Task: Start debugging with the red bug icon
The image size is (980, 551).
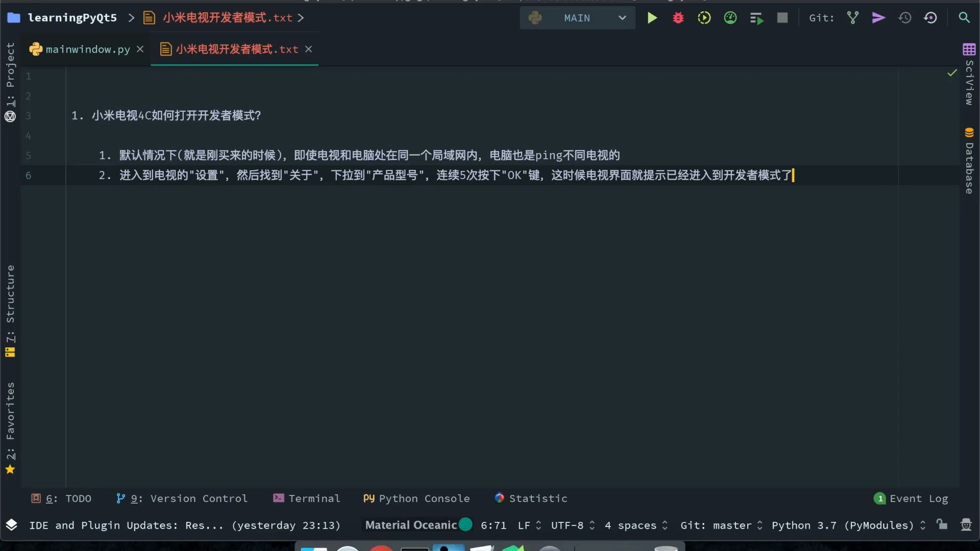Action: [678, 18]
